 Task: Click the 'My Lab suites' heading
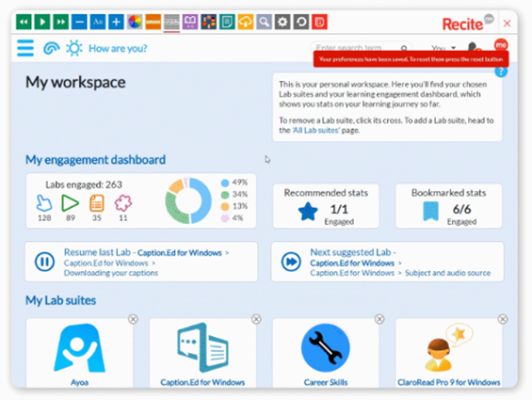tap(60, 300)
